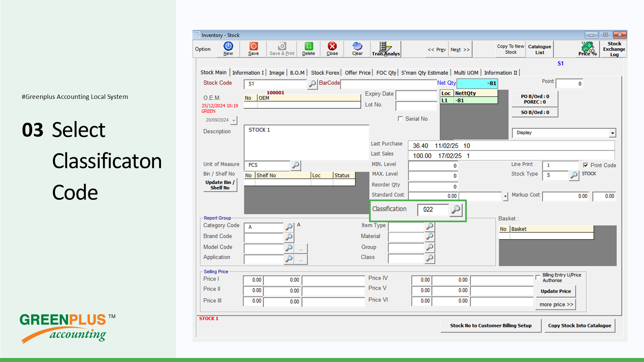Click Application ellipsis button

pos(301,259)
